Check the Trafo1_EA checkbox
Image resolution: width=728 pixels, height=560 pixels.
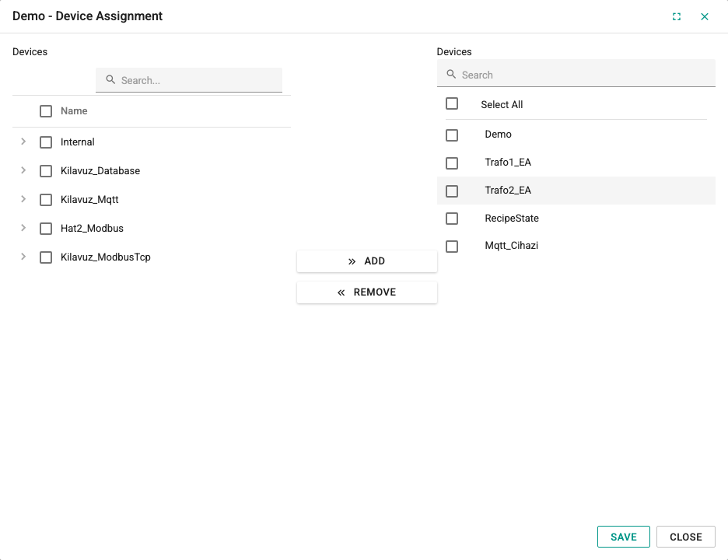tap(452, 163)
